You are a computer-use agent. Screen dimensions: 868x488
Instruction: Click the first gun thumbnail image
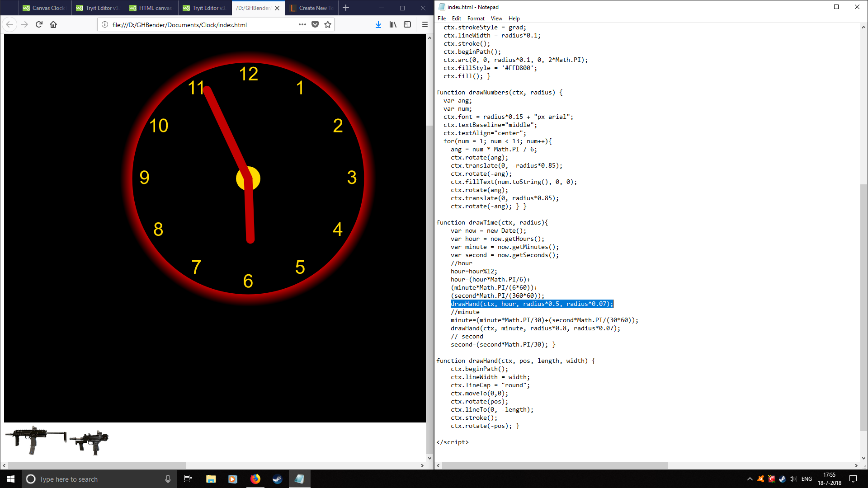tap(36, 440)
